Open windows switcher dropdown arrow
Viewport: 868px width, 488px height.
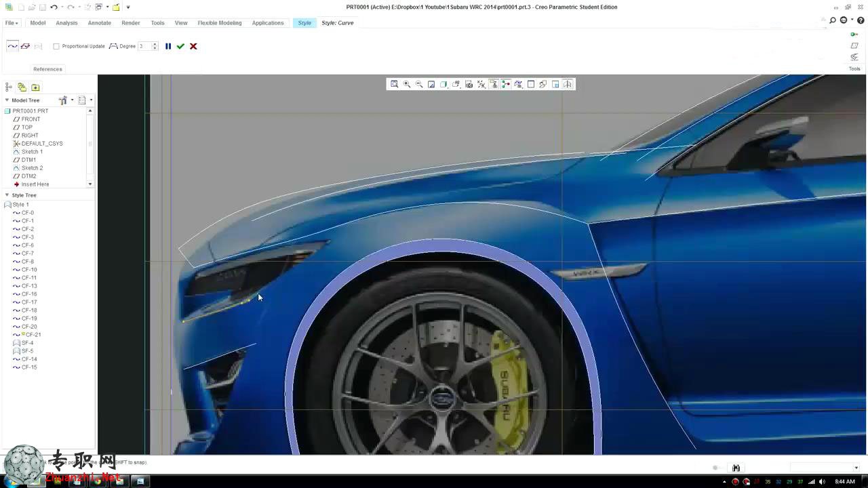tap(107, 7)
